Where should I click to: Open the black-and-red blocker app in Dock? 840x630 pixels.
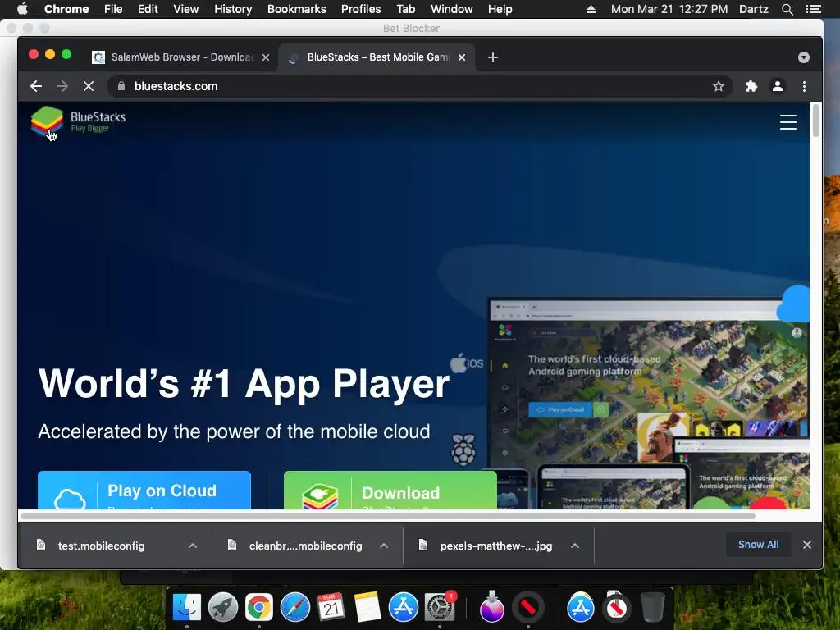click(x=527, y=608)
